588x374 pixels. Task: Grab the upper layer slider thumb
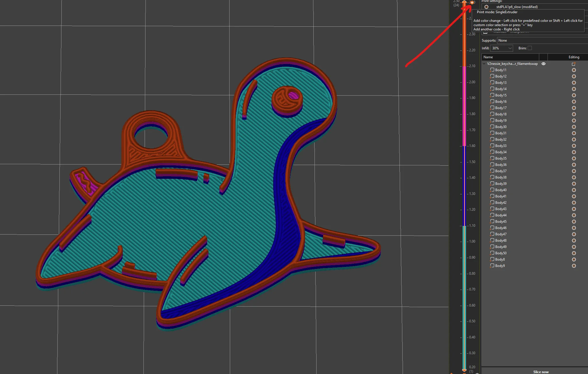[464, 2]
